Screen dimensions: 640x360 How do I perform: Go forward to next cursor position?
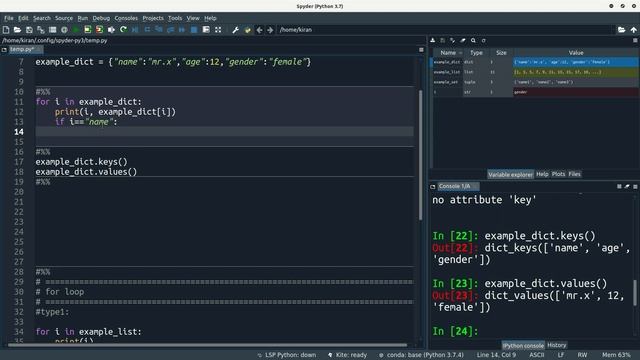270,30
